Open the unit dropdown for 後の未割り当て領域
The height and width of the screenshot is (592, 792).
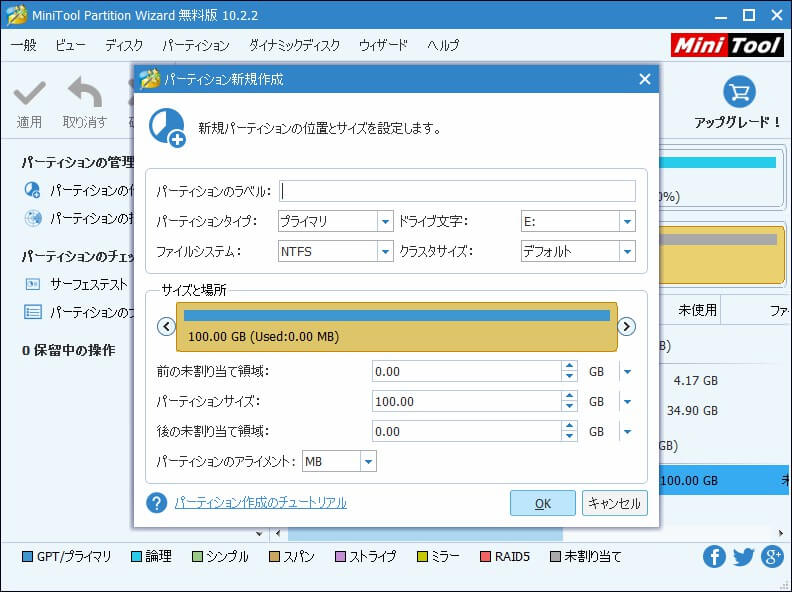(627, 432)
